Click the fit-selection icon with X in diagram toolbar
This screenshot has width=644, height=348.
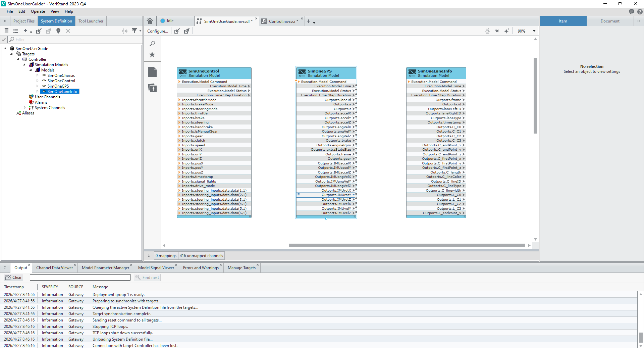pyautogui.click(x=497, y=31)
